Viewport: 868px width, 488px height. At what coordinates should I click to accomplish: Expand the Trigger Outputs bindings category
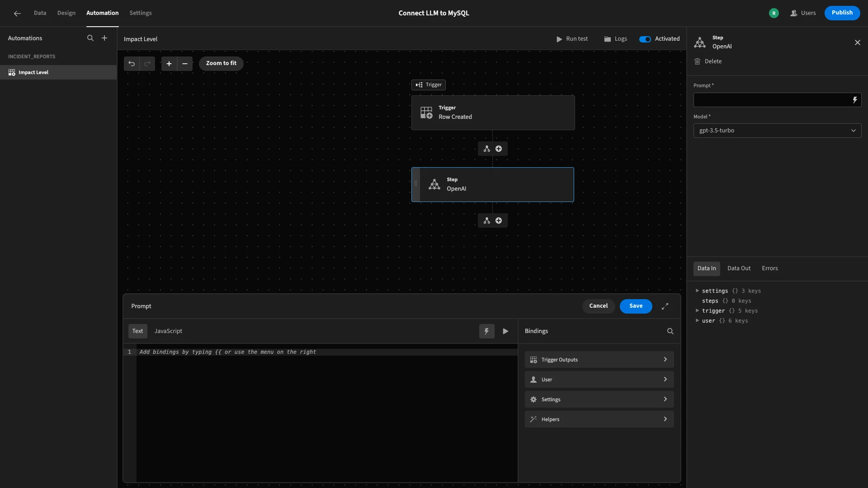[x=599, y=360]
